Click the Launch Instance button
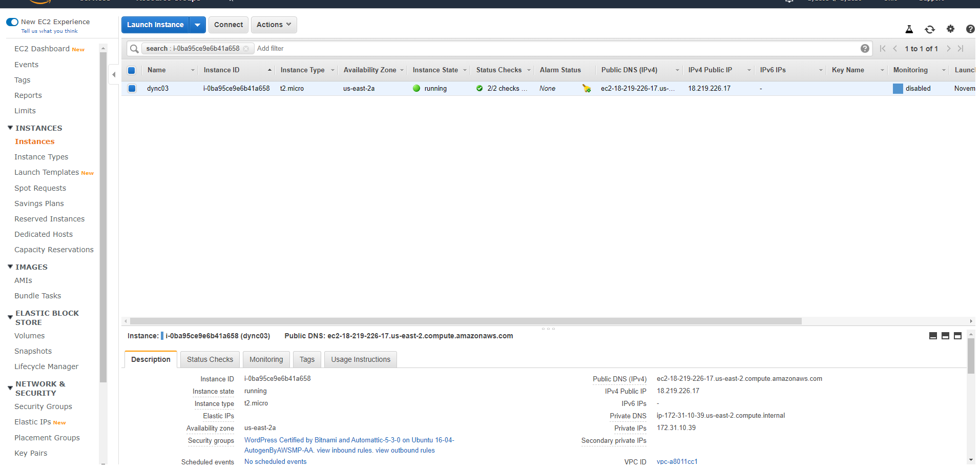The width and height of the screenshot is (980, 469). pyautogui.click(x=155, y=25)
